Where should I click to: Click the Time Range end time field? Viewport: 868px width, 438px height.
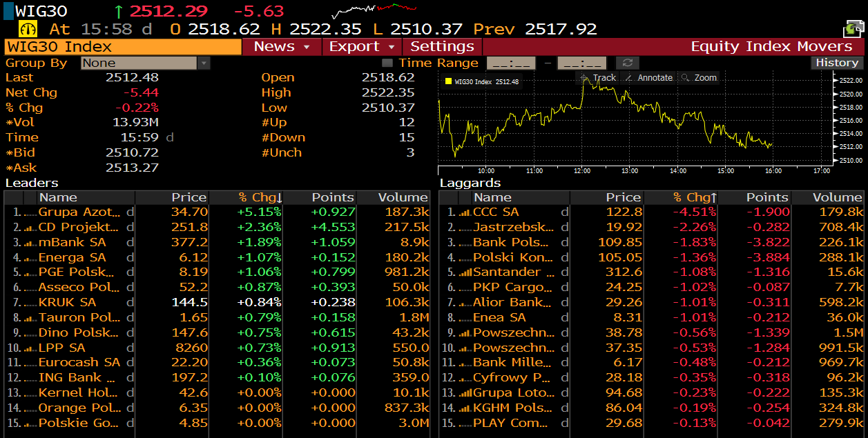click(x=581, y=63)
